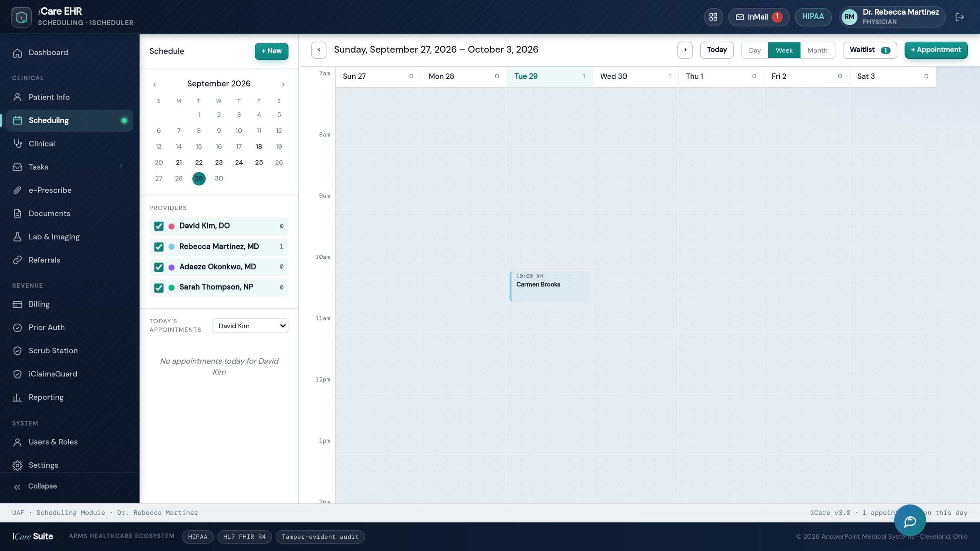Click the logout icon beside user profile
The width and height of the screenshot is (980, 551).
click(960, 17)
